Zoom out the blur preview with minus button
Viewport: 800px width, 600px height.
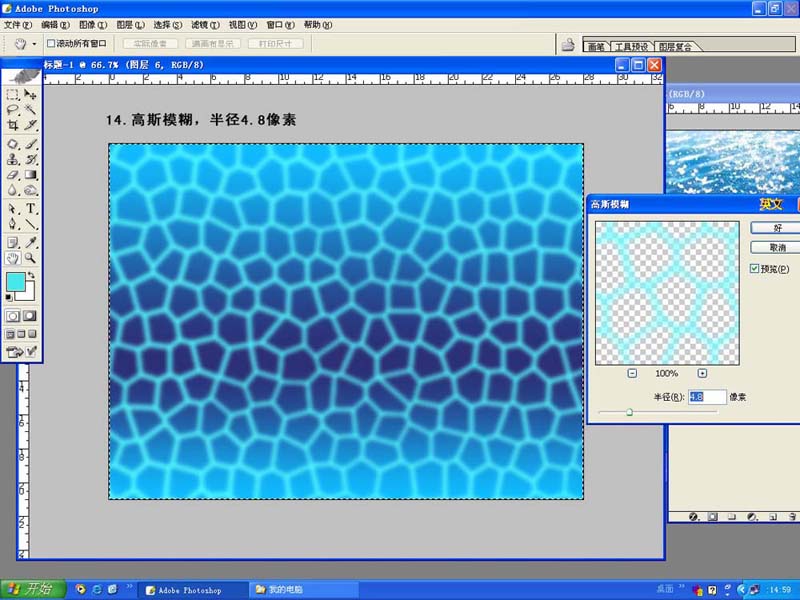coord(632,373)
